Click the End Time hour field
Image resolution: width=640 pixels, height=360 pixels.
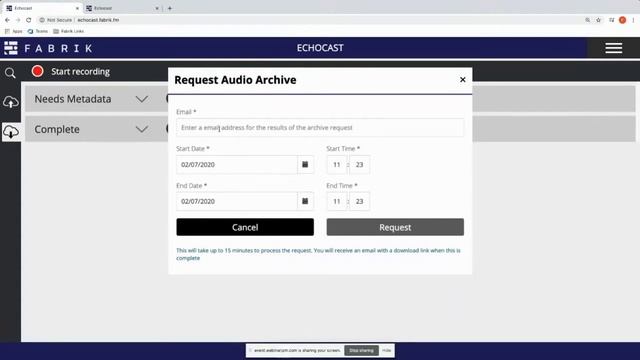pos(337,201)
